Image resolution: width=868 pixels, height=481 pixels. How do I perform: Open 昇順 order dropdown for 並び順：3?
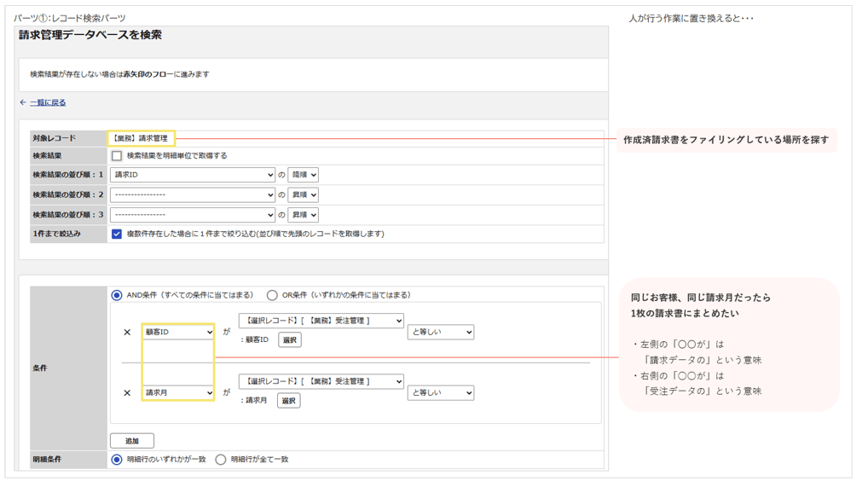tap(304, 215)
